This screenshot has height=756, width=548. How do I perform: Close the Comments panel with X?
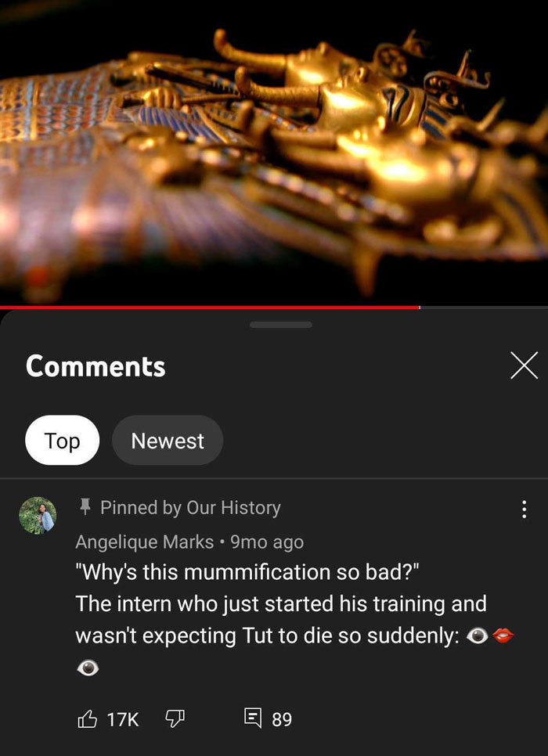pos(524,365)
